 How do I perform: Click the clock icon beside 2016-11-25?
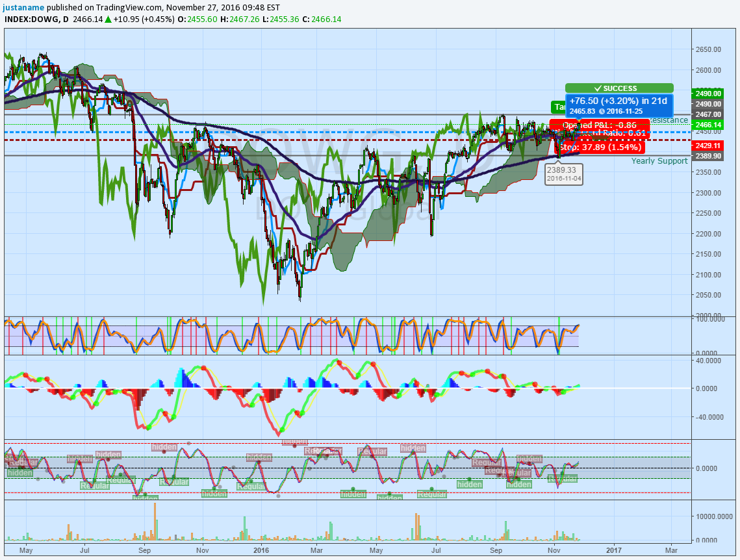click(602, 111)
